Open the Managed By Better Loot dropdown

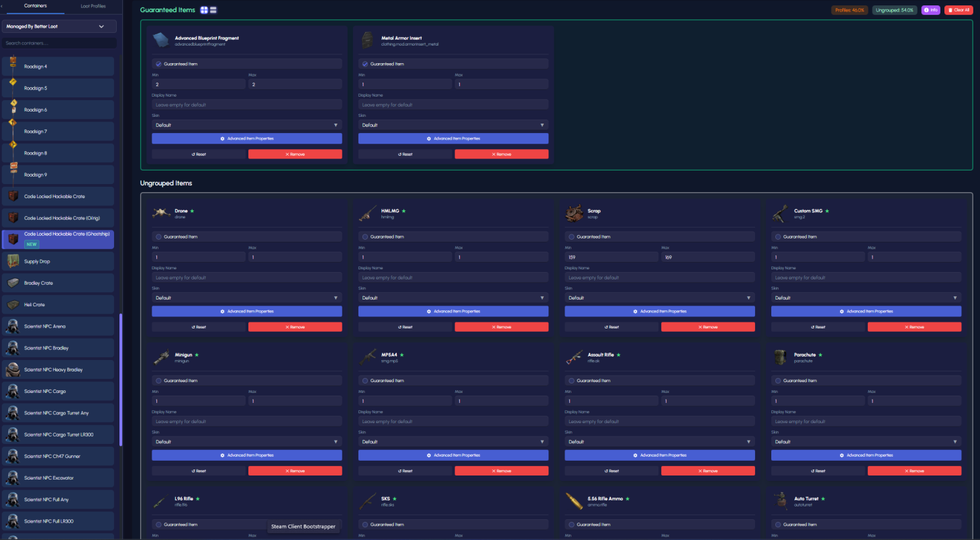59,26
